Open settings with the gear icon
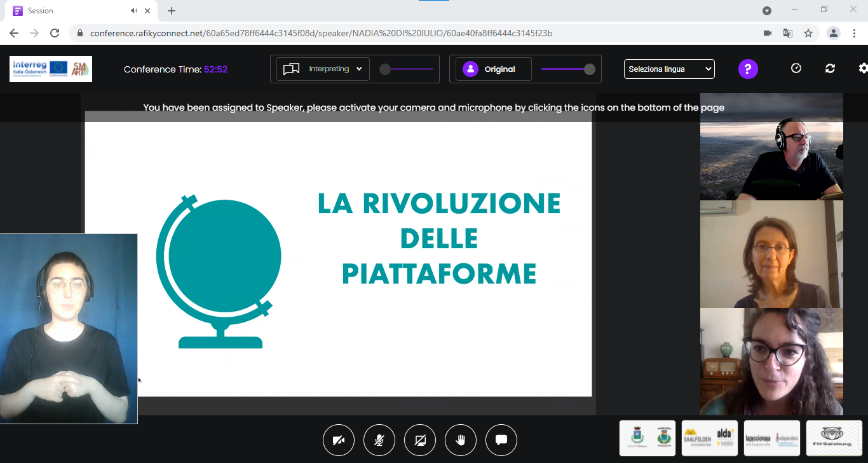Viewport: 868px width, 463px height. pos(863,68)
